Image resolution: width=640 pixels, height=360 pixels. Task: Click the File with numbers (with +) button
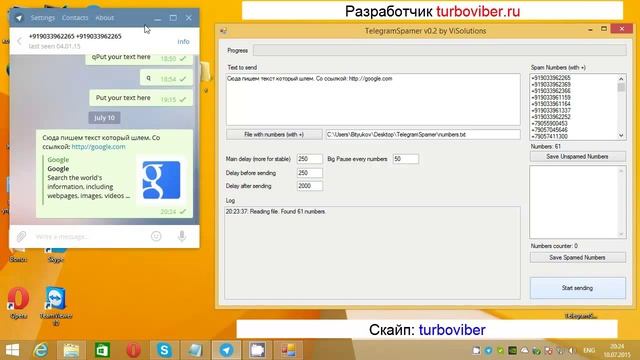pyautogui.click(x=274, y=134)
